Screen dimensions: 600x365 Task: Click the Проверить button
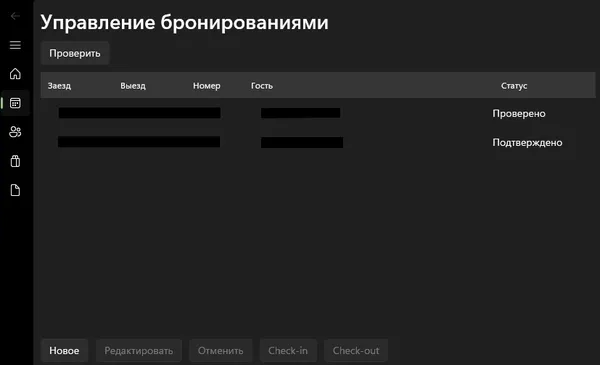click(75, 53)
